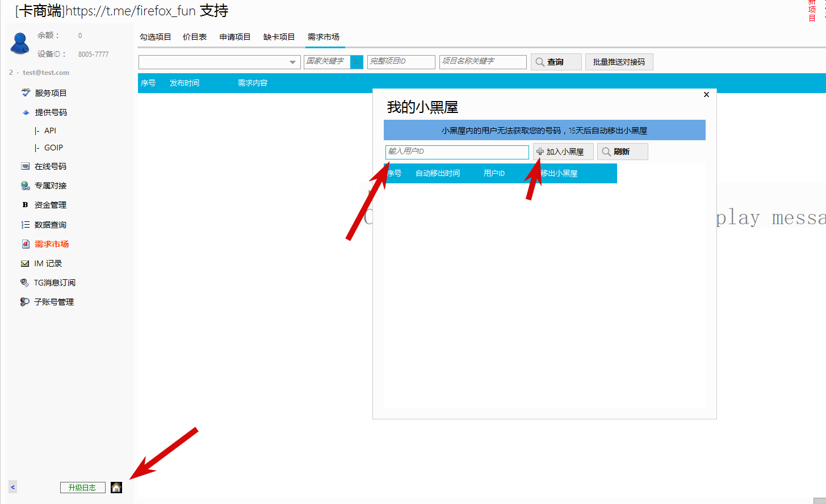Image resolution: width=826 pixels, height=504 pixels.
Task: Click the blue user avatar icon
Action: coord(20,43)
